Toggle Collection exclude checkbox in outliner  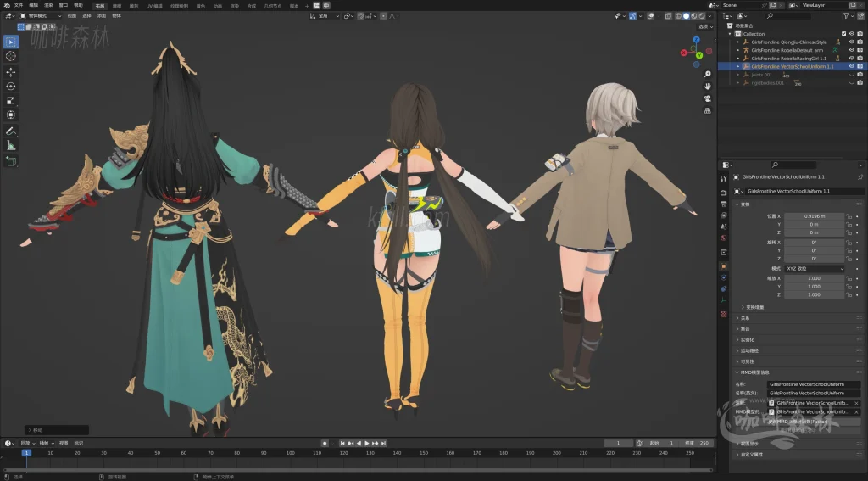click(843, 34)
